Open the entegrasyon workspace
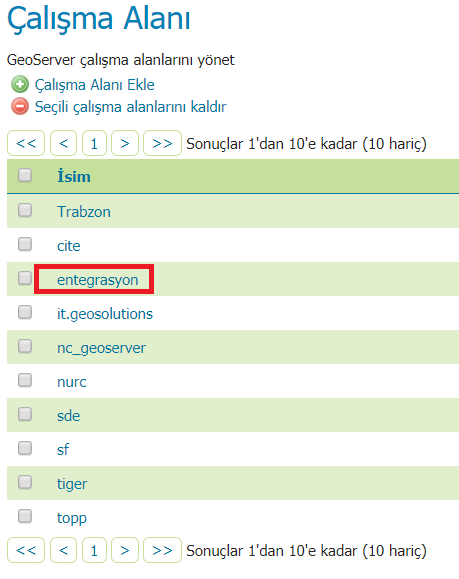 click(x=97, y=280)
